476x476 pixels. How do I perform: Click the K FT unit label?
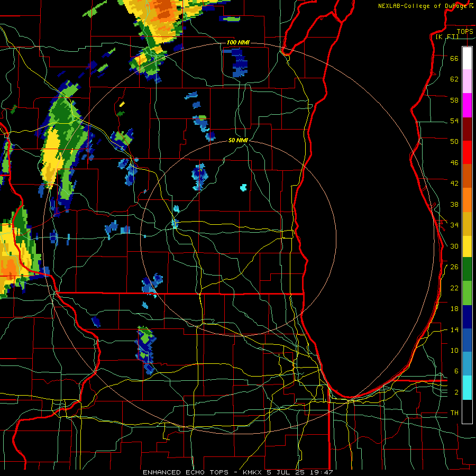point(447,36)
